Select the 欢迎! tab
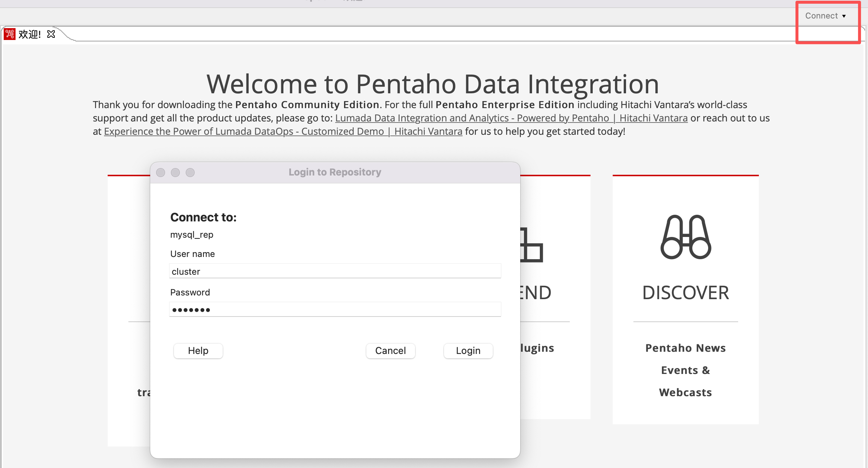Screen dimensions: 868x468 tap(30, 34)
